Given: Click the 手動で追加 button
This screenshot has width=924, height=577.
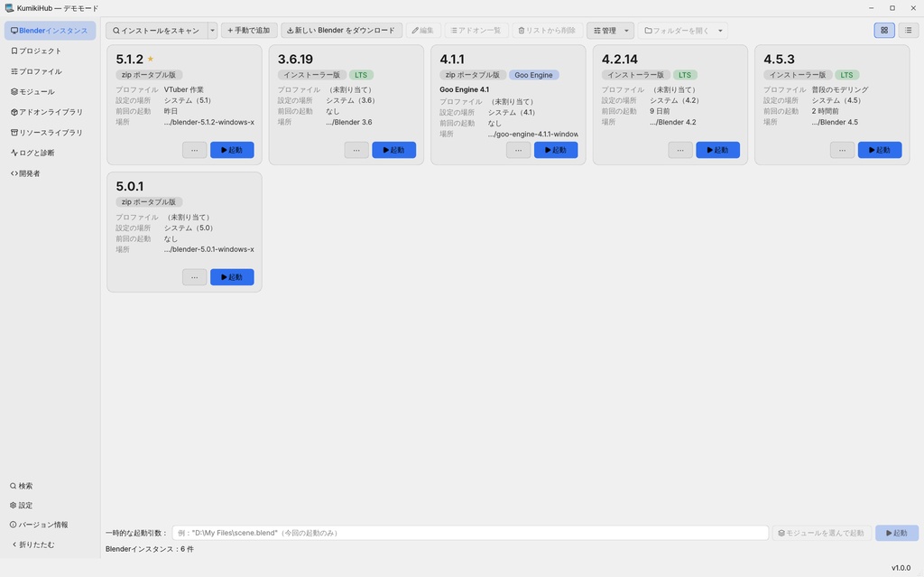Looking at the screenshot, I should pyautogui.click(x=249, y=31).
